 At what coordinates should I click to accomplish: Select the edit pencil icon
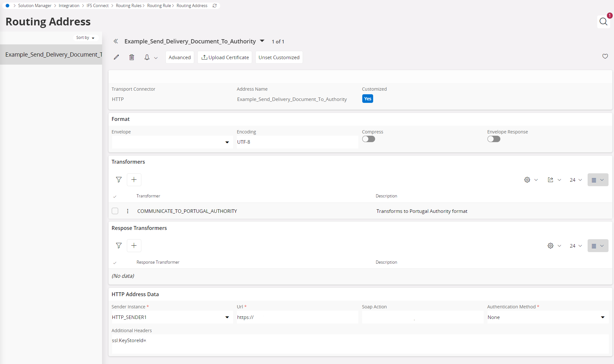tap(116, 57)
